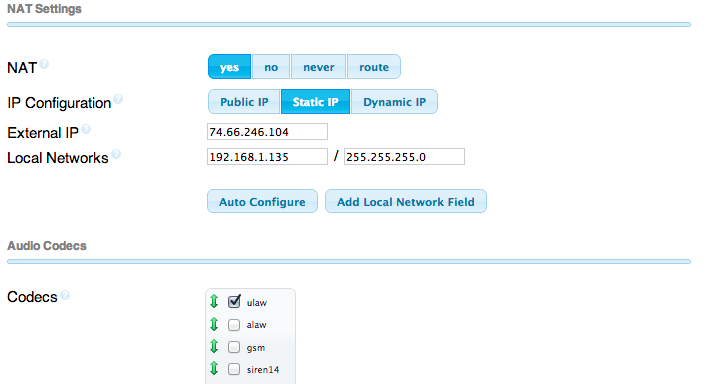
Task: Focus the Local Networks address field
Action: (267, 157)
